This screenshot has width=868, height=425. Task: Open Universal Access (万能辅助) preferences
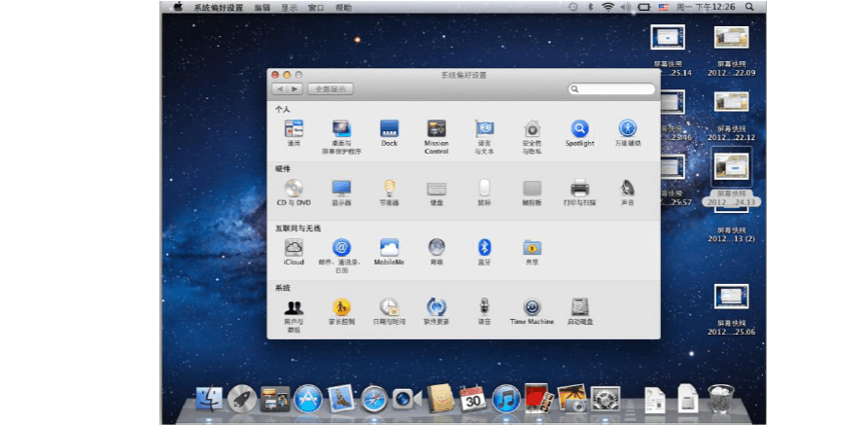coord(627,128)
